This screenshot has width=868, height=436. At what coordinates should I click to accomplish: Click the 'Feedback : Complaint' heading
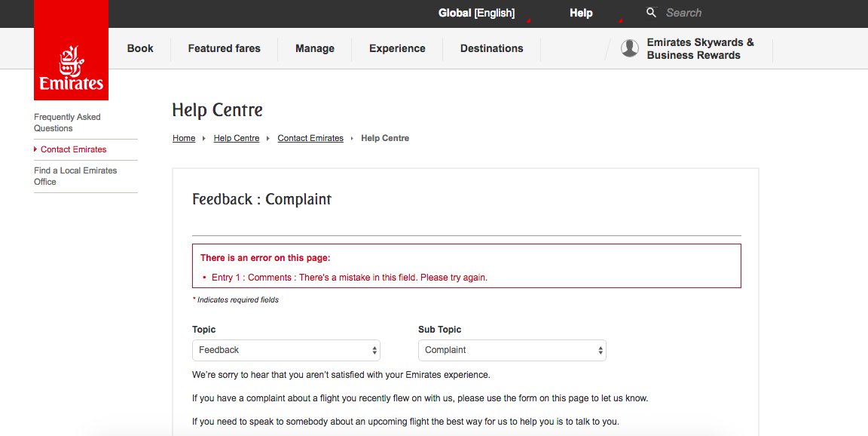[262, 199]
